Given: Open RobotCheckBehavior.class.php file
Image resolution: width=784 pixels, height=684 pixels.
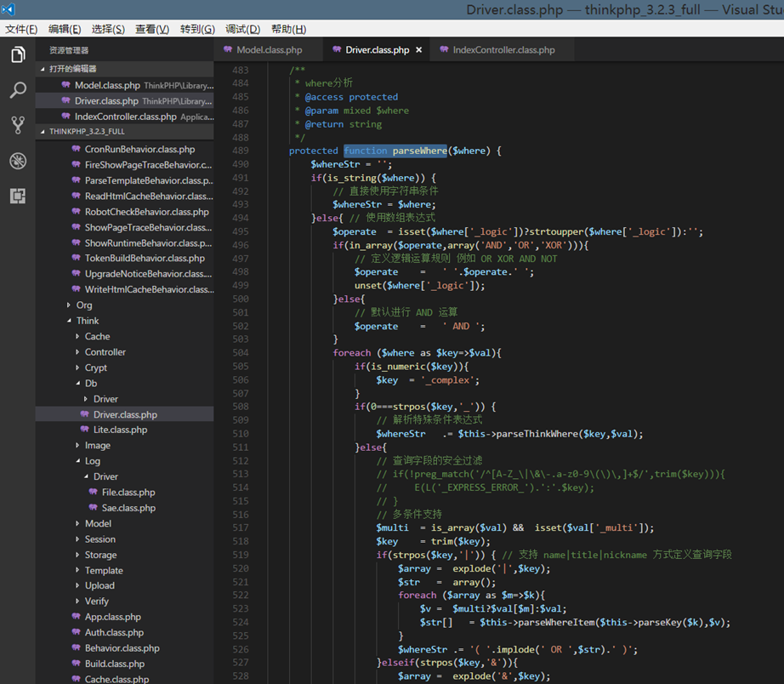Looking at the screenshot, I should 124,212.
